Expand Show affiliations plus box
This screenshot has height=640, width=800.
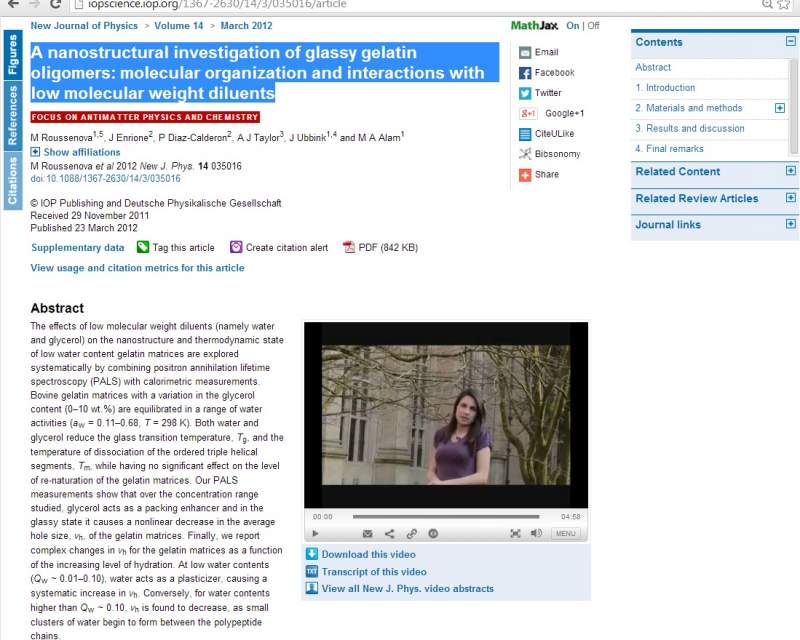[35, 152]
